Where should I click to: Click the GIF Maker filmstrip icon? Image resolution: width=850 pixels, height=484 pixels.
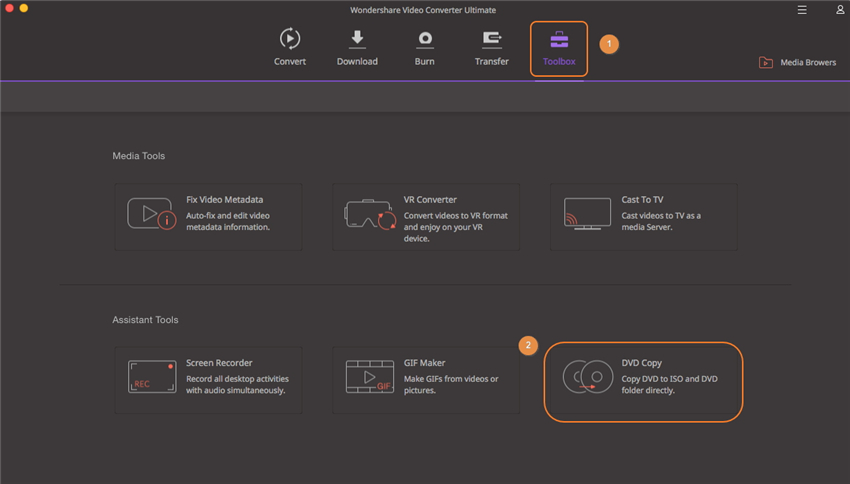point(370,377)
